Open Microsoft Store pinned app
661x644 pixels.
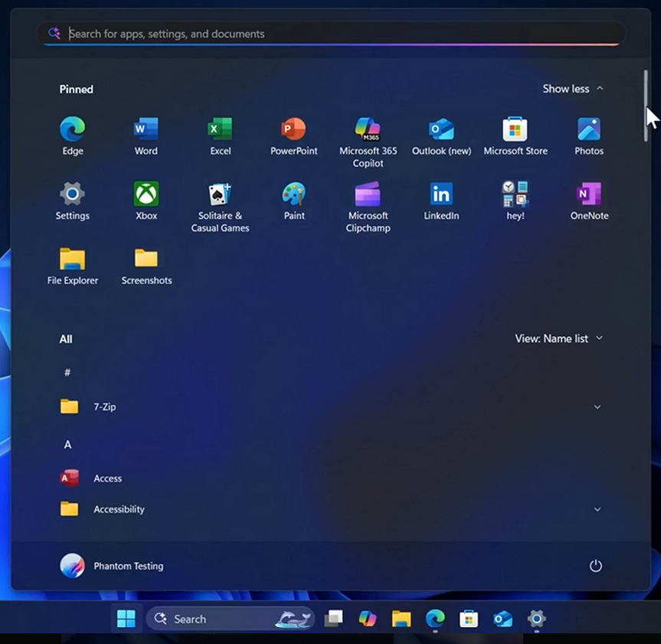[x=515, y=136]
